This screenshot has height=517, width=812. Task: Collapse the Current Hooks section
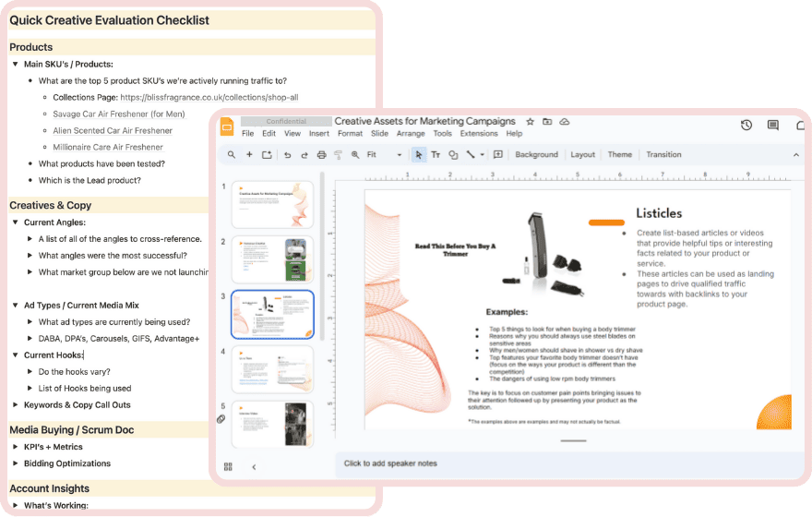pyautogui.click(x=16, y=355)
